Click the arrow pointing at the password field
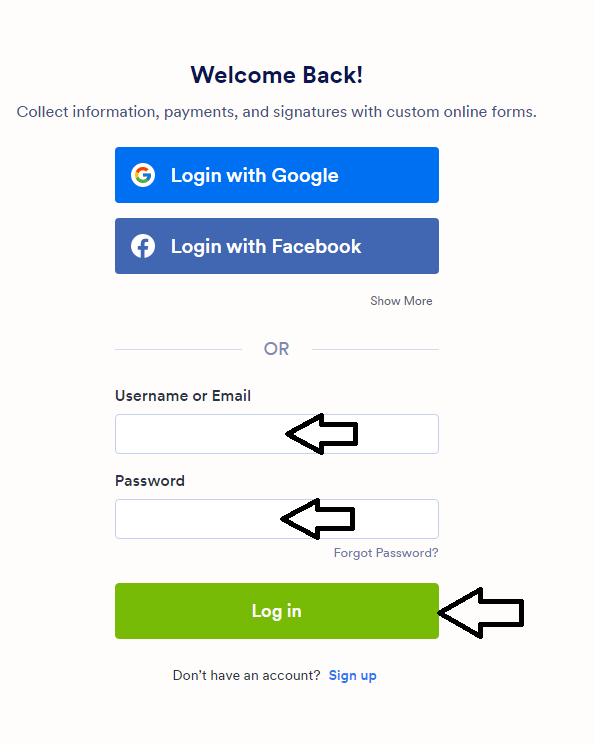The width and height of the screenshot is (595, 745). point(318,518)
